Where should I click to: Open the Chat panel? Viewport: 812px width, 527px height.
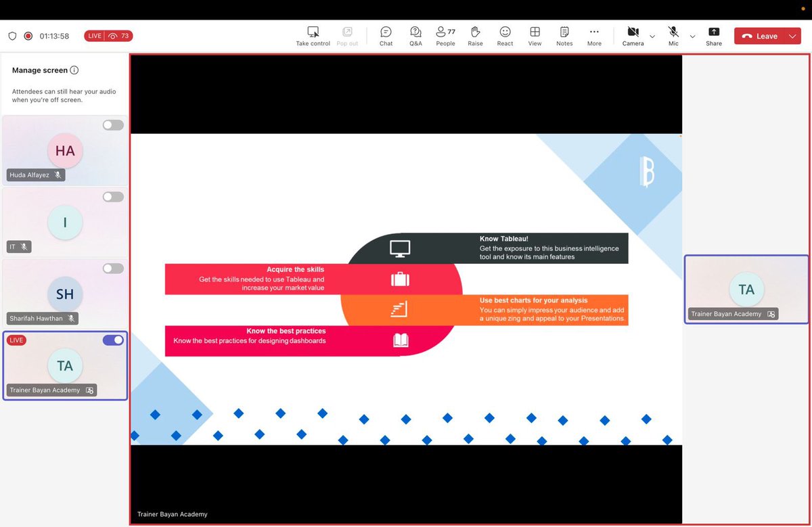coord(386,37)
